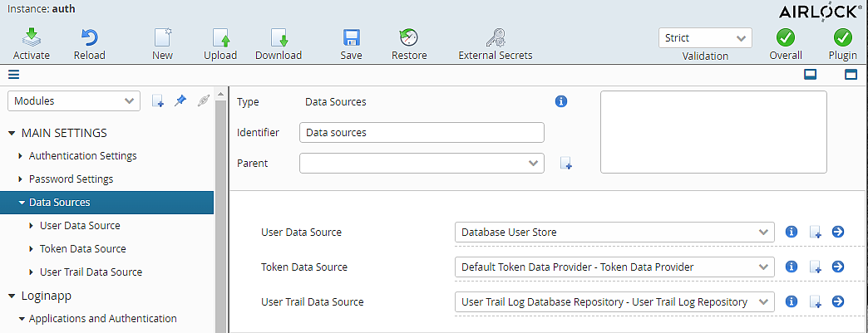The image size is (868, 333).
Task: Go to the Token Data Source plugin
Action: pyautogui.click(x=838, y=267)
